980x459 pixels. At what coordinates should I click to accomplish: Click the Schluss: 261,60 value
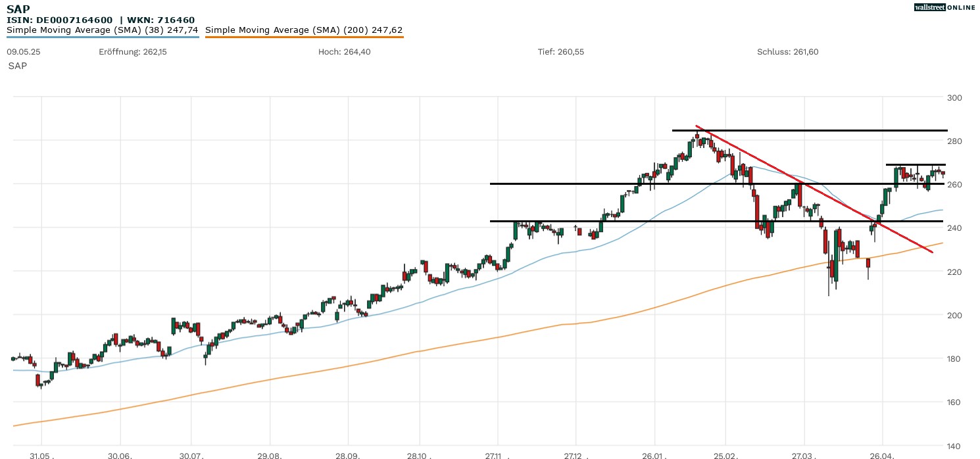[788, 52]
